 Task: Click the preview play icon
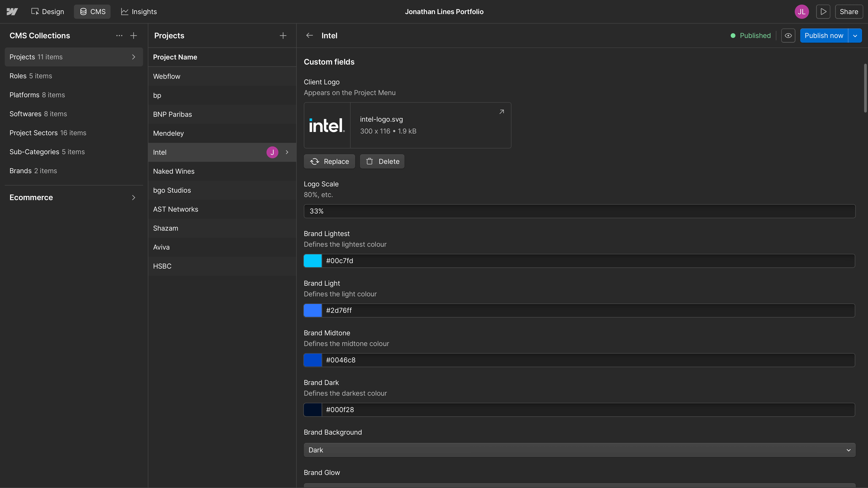(x=823, y=12)
